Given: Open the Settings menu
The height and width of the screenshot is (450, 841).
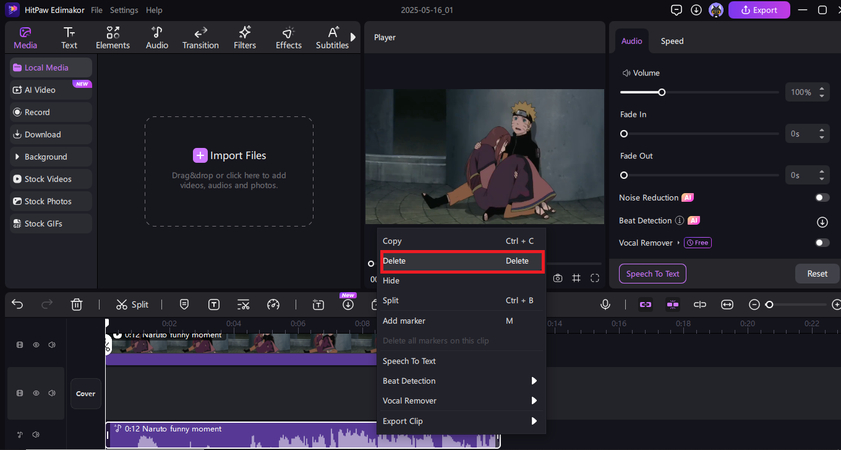Looking at the screenshot, I should tap(124, 10).
